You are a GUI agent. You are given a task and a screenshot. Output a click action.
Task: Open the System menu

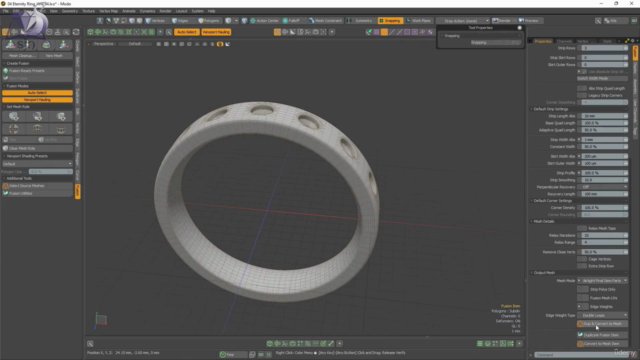pyautogui.click(x=197, y=11)
